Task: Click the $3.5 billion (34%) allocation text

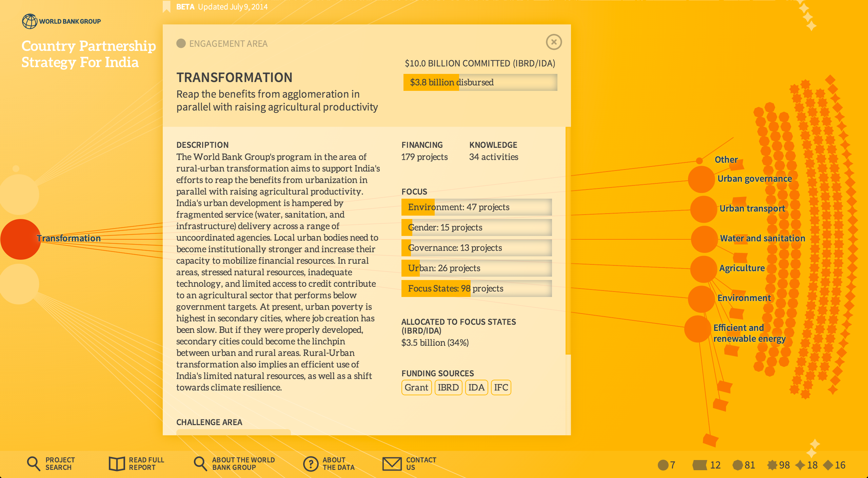Action: pos(435,343)
